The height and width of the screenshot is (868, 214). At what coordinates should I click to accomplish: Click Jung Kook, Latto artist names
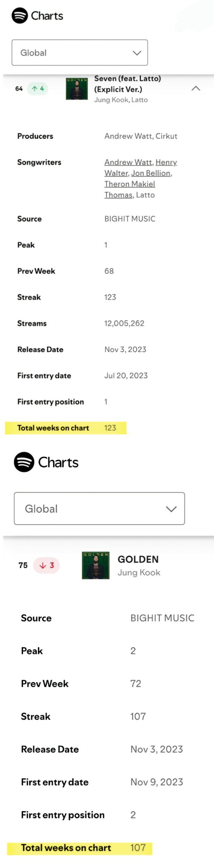pos(121,100)
